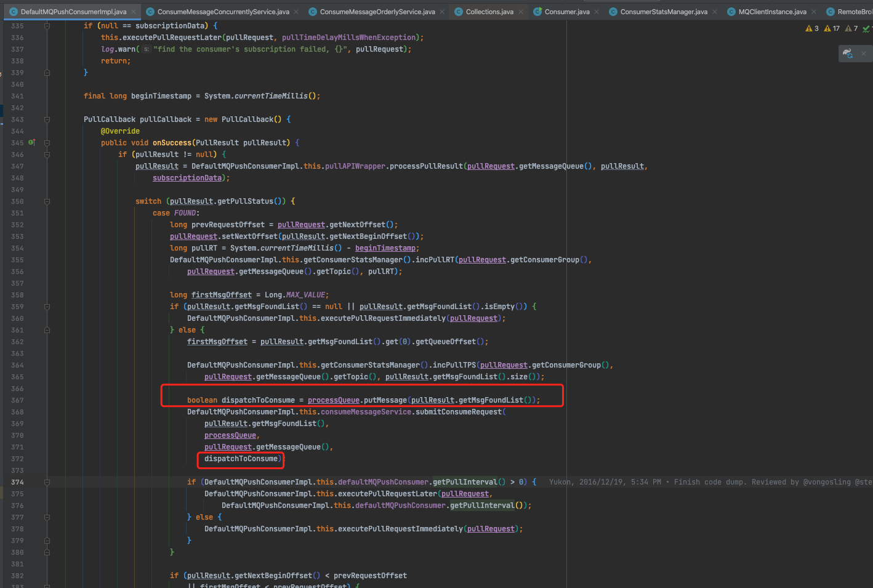Click line number 367 in the gutter

(17, 400)
